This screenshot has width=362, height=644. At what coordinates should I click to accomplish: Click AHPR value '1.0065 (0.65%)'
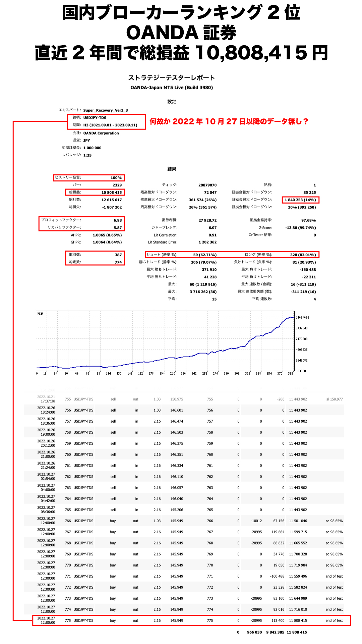[107, 235]
